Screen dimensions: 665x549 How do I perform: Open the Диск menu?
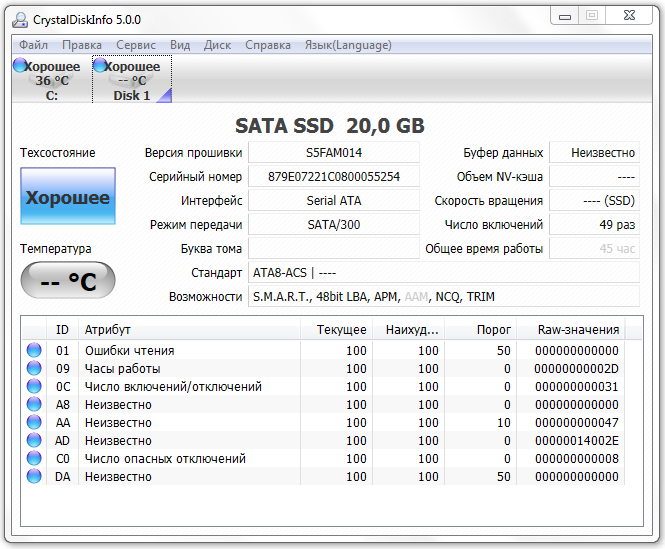pos(217,45)
